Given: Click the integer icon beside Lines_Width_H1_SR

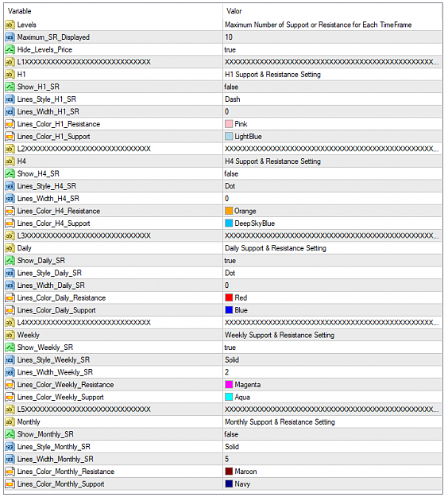Looking at the screenshot, I should 10,112.
